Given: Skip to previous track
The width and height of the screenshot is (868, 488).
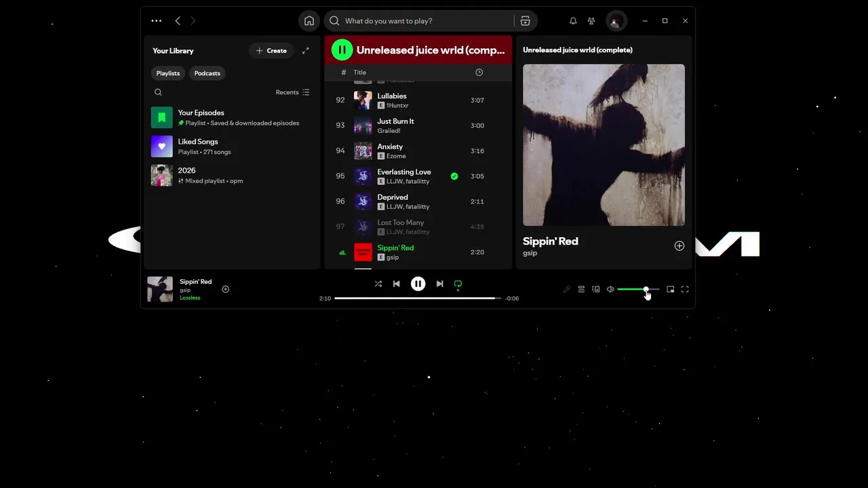Looking at the screenshot, I should [397, 284].
